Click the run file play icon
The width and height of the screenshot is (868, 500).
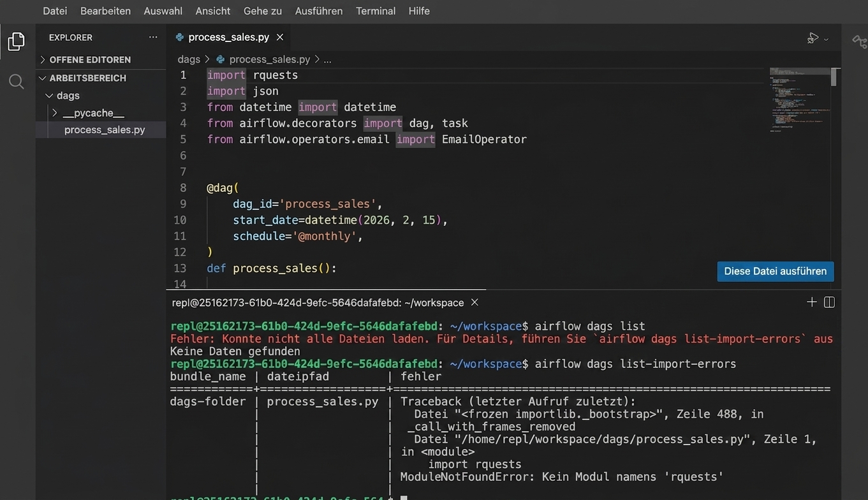coord(813,38)
